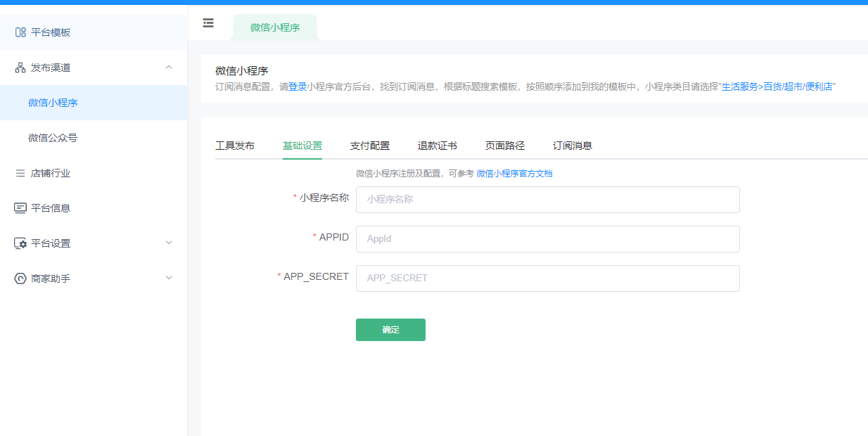Click the 平台设置 monitor gear icon
Viewport: 868px width, 436px height.
20,243
